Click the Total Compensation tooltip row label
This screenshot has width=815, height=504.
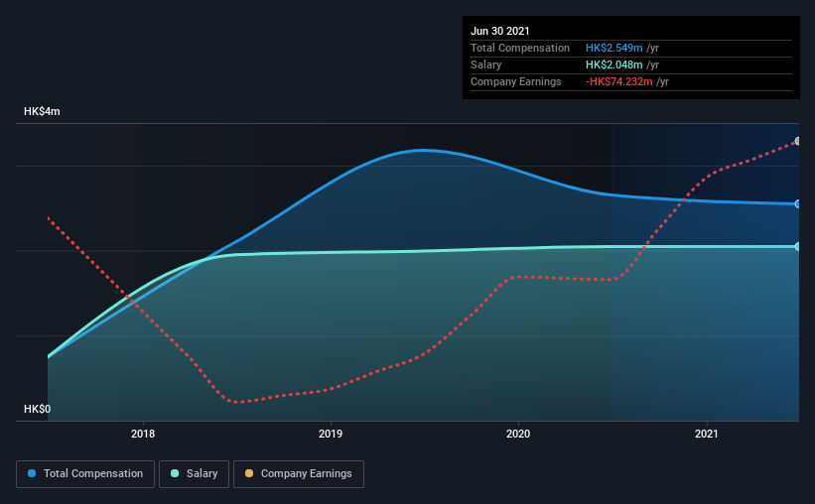pyautogui.click(x=520, y=48)
